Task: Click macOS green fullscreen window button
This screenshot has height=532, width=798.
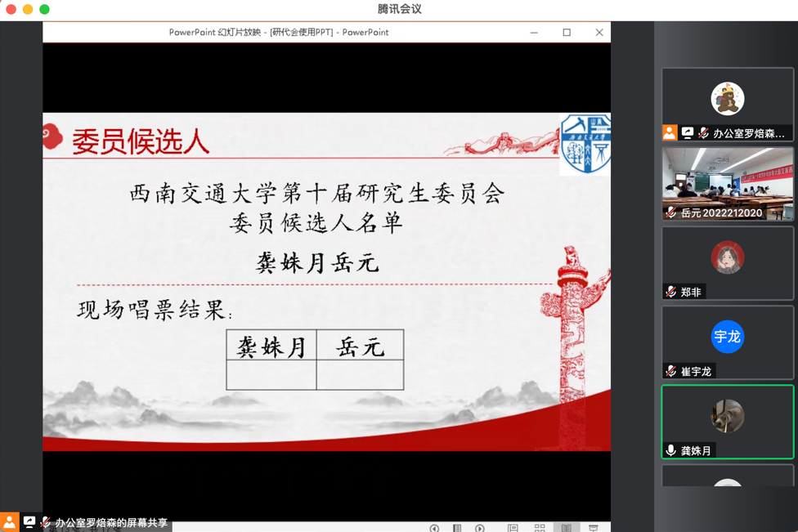Action: [44, 9]
